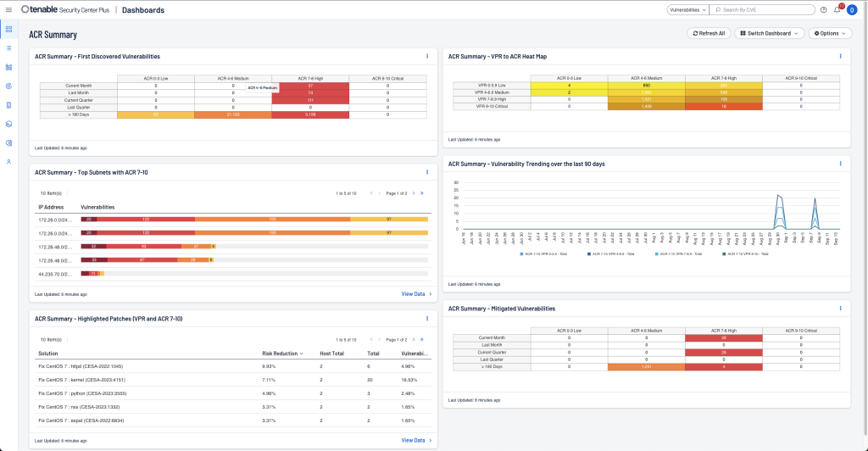Expand the Options dropdown
The image size is (868, 451).
pos(830,33)
